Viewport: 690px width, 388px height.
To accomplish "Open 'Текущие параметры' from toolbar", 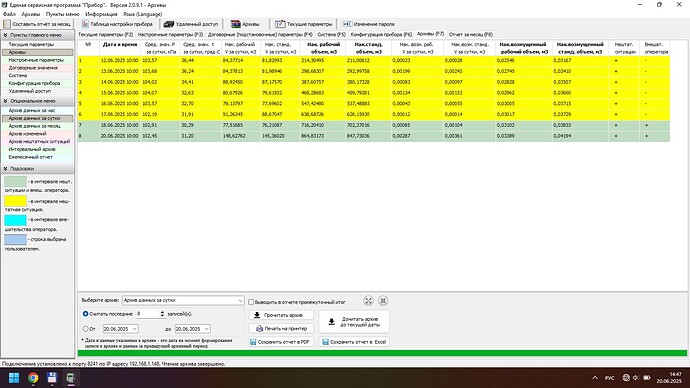I will coord(304,24).
